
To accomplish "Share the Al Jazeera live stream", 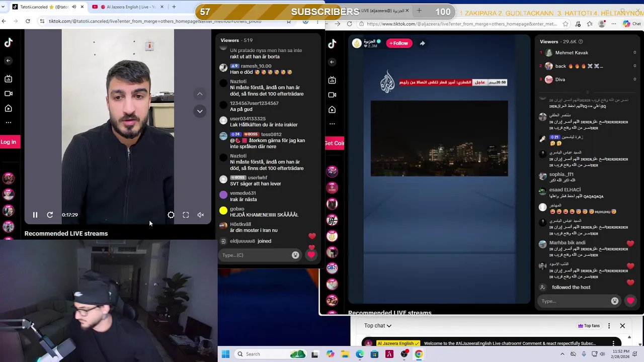I will pyautogui.click(x=422, y=43).
